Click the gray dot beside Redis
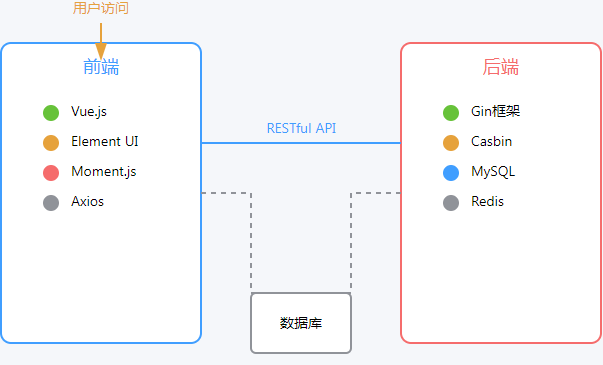603x365 pixels. 451,203
